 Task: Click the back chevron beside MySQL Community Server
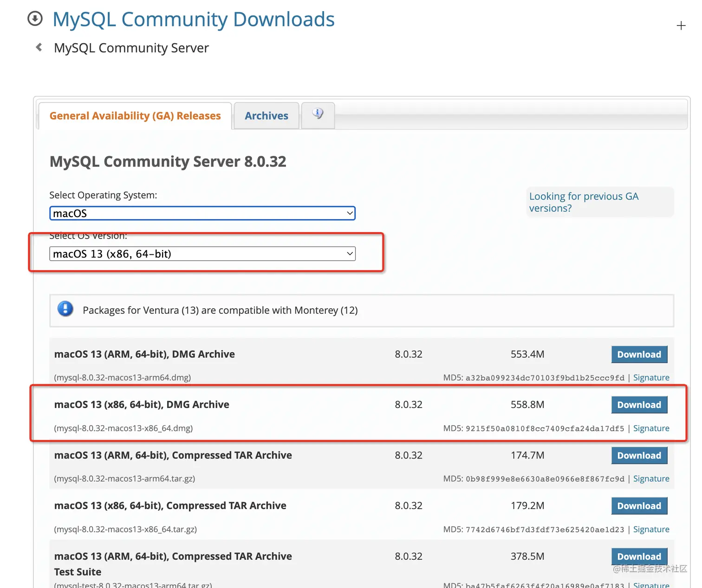tap(39, 47)
